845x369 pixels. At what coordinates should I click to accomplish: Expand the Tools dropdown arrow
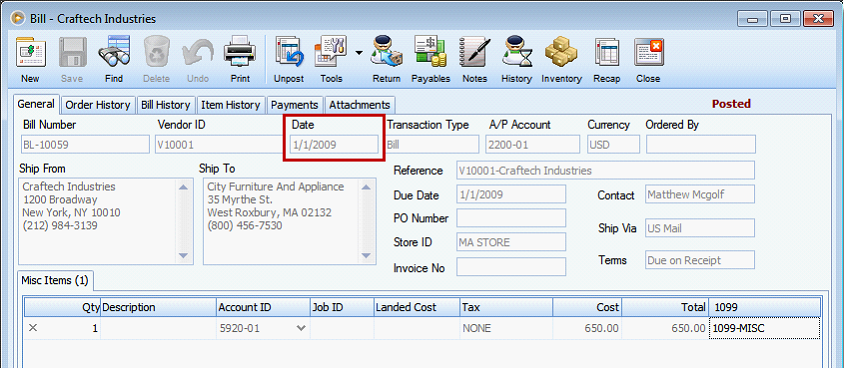point(358,53)
